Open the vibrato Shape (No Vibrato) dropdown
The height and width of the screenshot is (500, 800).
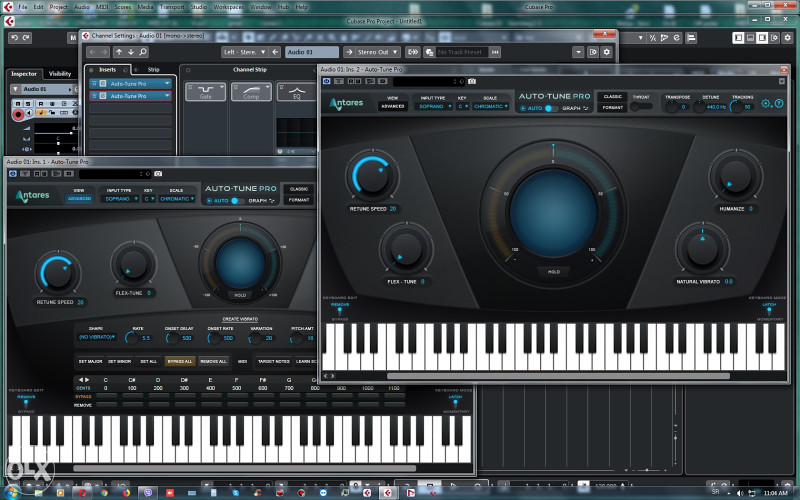point(96,337)
